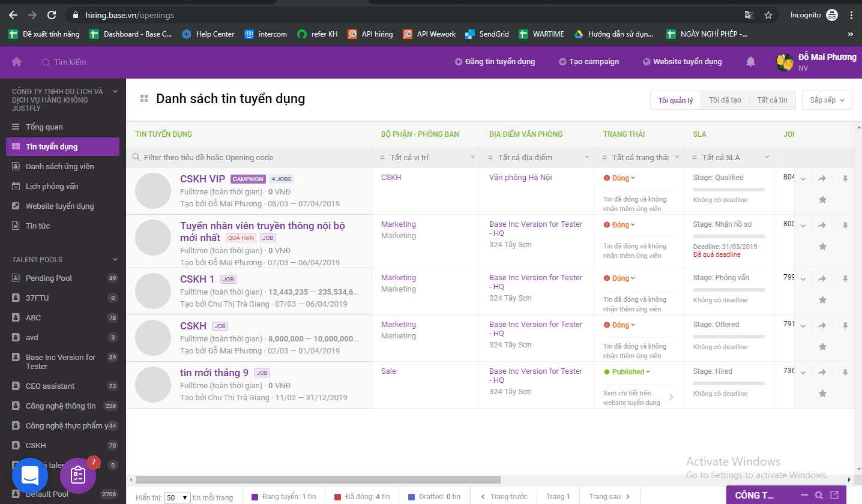Open the 50 items per page selector
Viewport: 862px width, 504px height.
click(177, 497)
